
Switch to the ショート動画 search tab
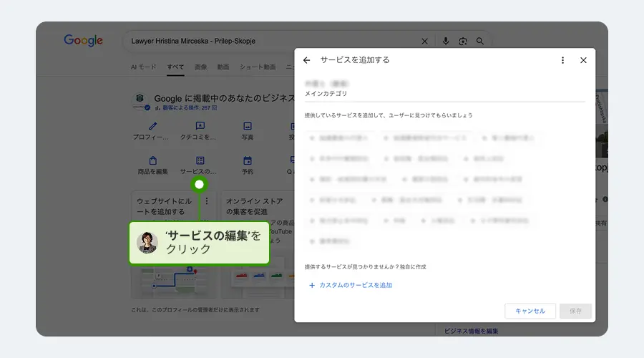pyautogui.click(x=257, y=67)
